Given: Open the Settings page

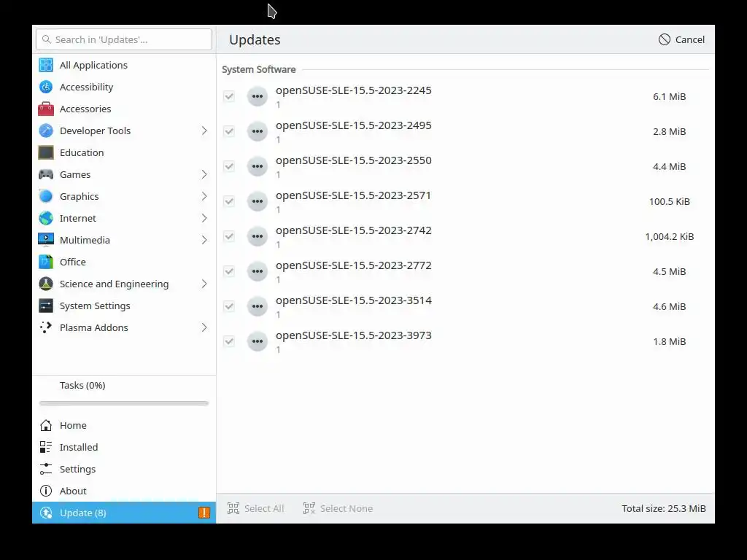Looking at the screenshot, I should (x=124, y=469).
